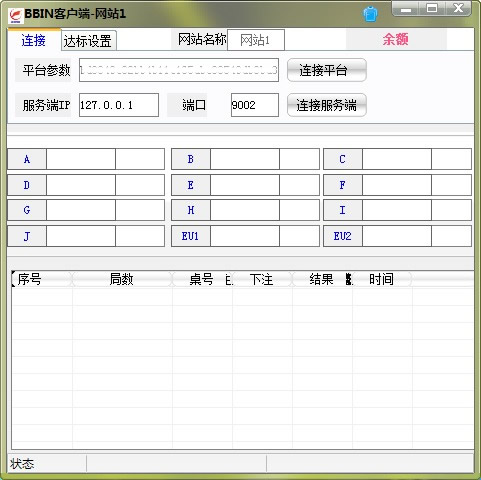Screen dimensions: 481x480
Task: Focus the 网站名称 input field
Action: pos(256,40)
